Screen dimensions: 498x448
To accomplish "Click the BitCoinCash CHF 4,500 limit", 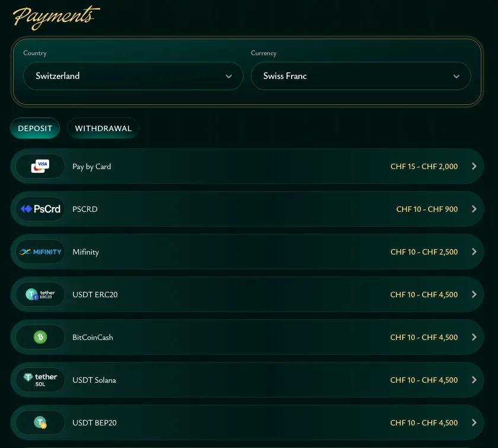I will point(424,338).
